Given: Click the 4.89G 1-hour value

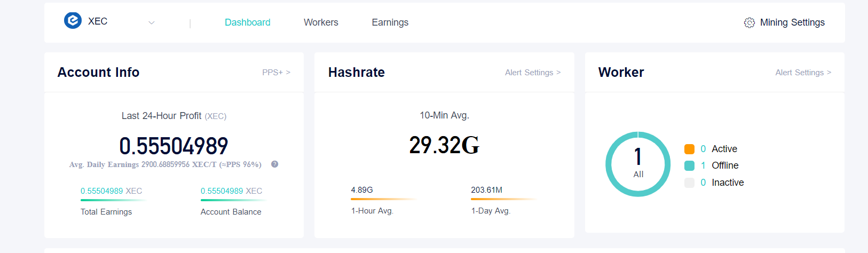Looking at the screenshot, I should tap(362, 190).
